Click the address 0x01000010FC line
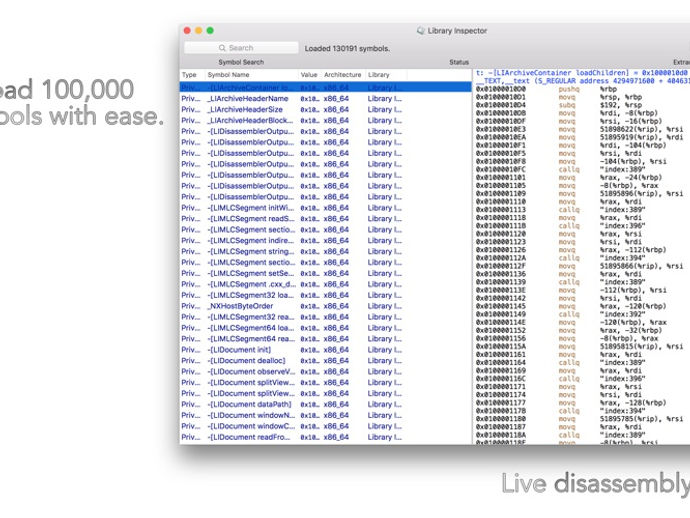The width and height of the screenshot is (690, 518). coord(501,169)
